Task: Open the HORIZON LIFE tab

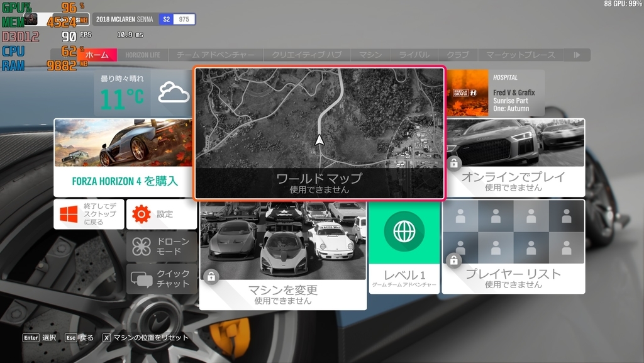Action: point(143,55)
